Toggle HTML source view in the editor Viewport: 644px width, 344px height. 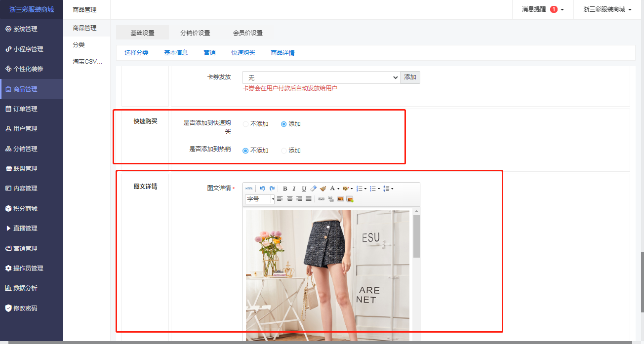coord(249,189)
